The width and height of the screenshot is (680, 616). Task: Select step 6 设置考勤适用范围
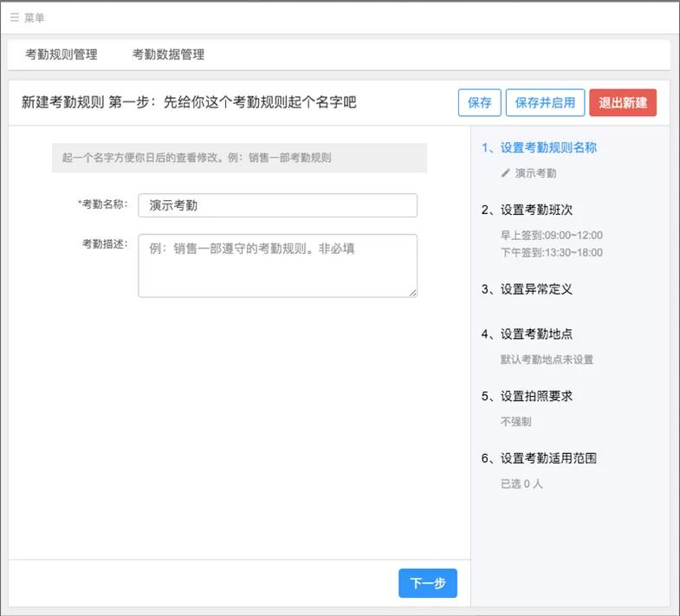tap(539, 458)
